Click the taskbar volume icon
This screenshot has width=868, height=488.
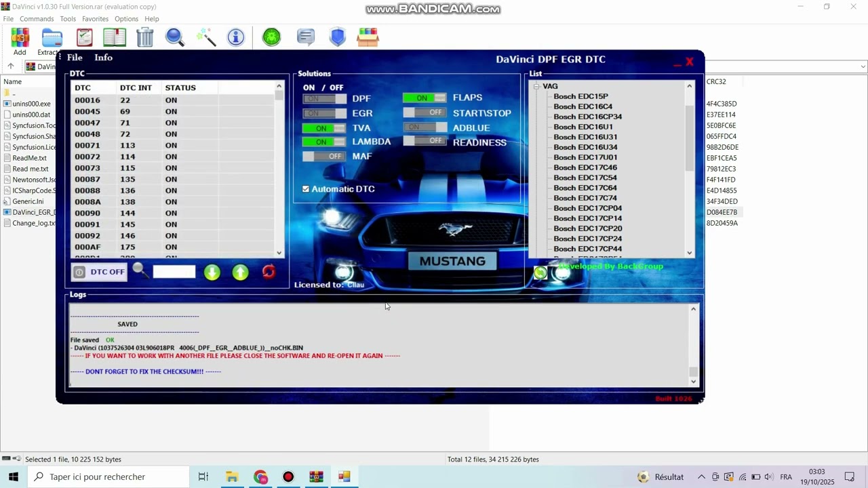(x=770, y=477)
